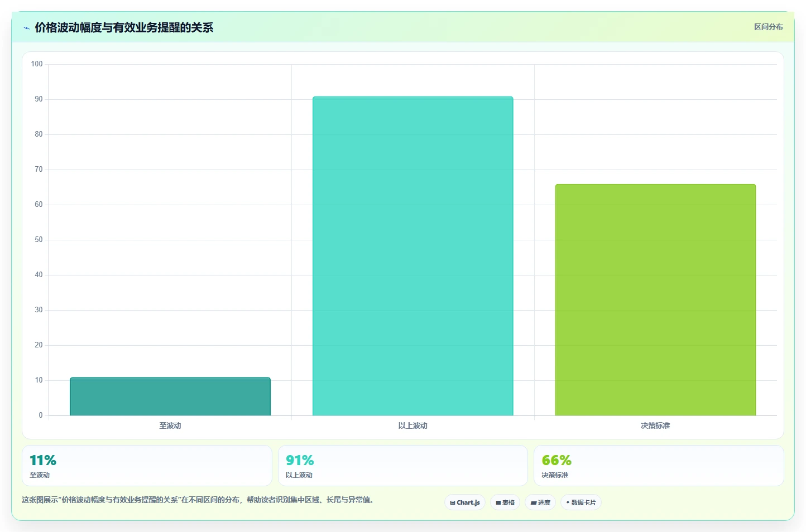Click the y-axis value 90

(39, 99)
